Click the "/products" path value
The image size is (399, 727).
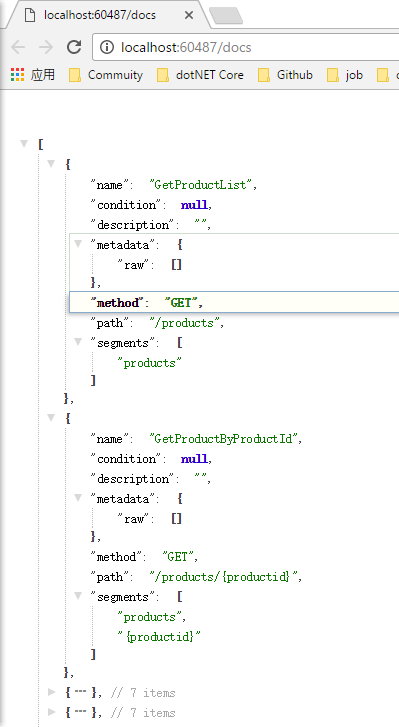coord(184,323)
